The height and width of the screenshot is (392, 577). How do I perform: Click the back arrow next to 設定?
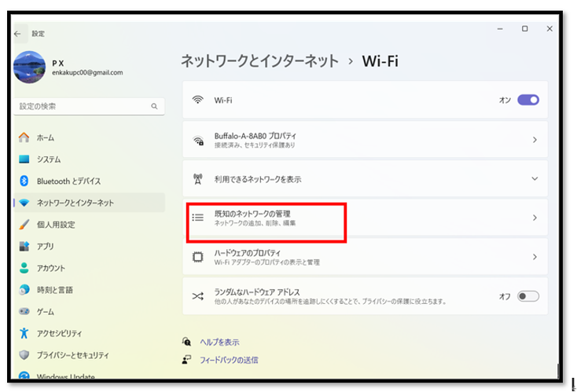[x=17, y=34]
